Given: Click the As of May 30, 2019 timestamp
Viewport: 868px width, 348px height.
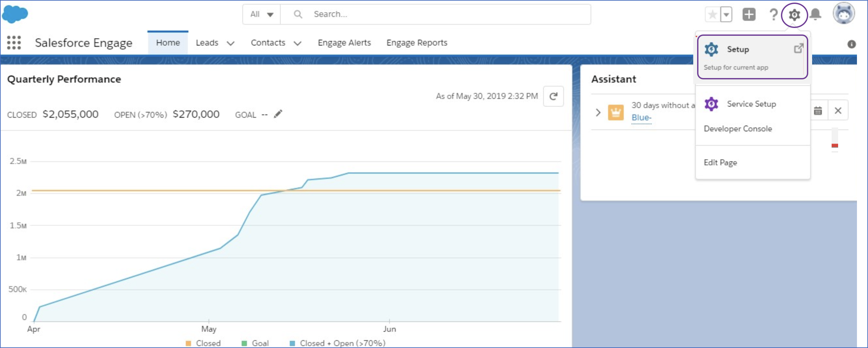Looking at the screenshot, I should pyautogui.click(x=487, y=97).
